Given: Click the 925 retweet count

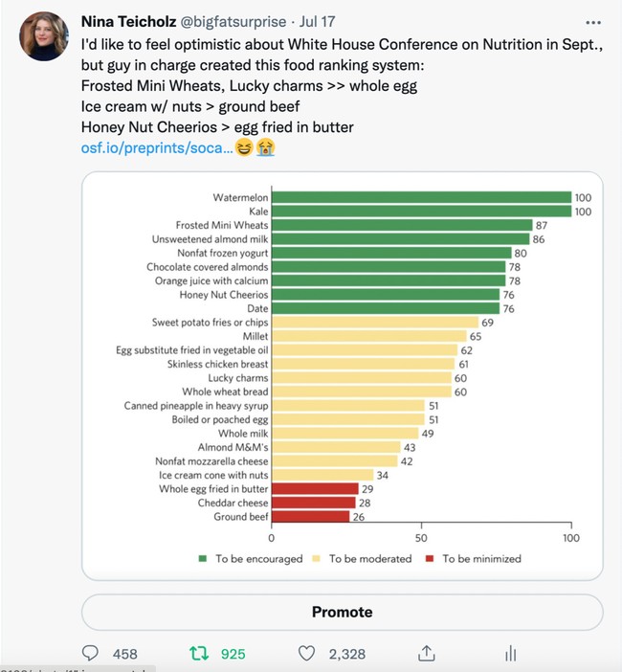Looking at the screenshot, I should (233, 654).
